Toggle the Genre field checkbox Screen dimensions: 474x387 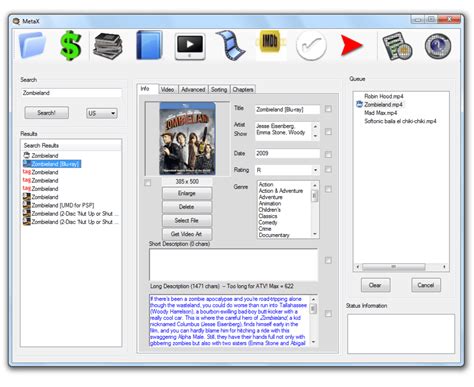pos(328,189)
